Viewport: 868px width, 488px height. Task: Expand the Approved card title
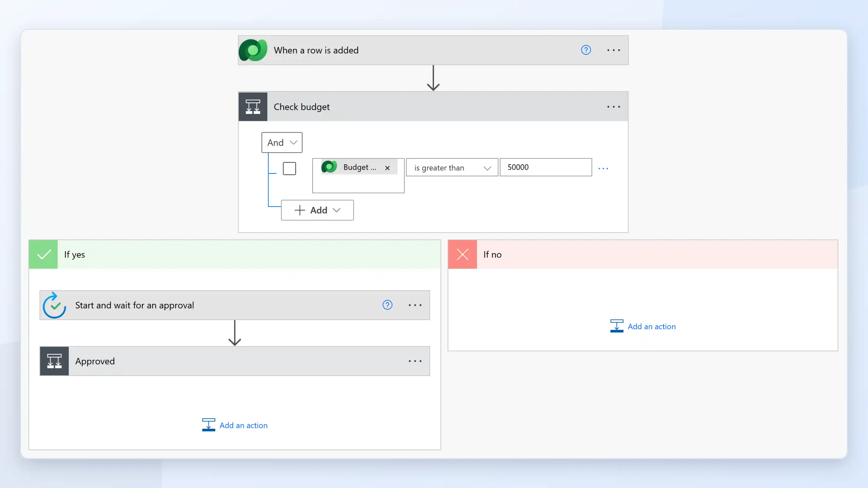click(95, 361)
